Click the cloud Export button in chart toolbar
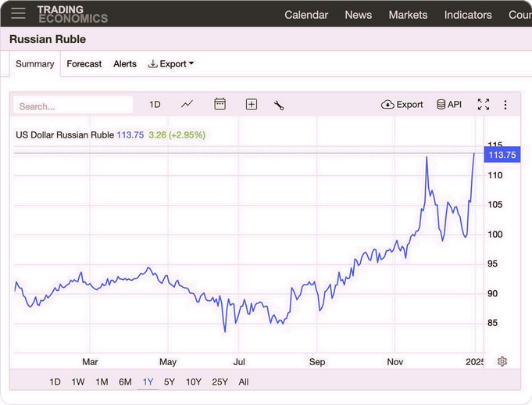Screen dimensions: 532x405 click(402, 105)
